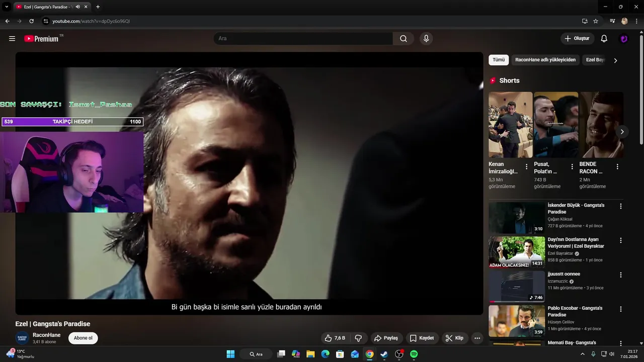
Task: Open options for Pablo Escobar video
Action: pos(621,309)
